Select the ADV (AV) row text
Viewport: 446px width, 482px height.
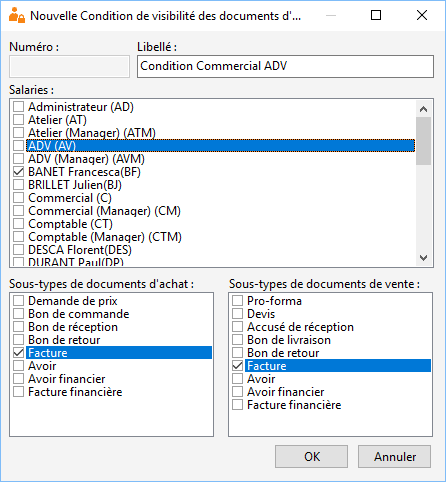pyautogui.click(x=52, y=146)
